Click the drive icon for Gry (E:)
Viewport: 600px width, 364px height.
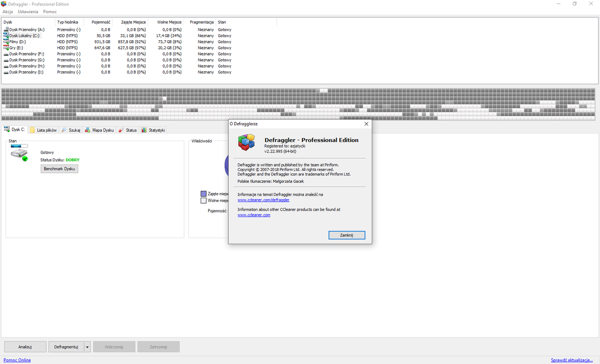[x=6, y=48]
